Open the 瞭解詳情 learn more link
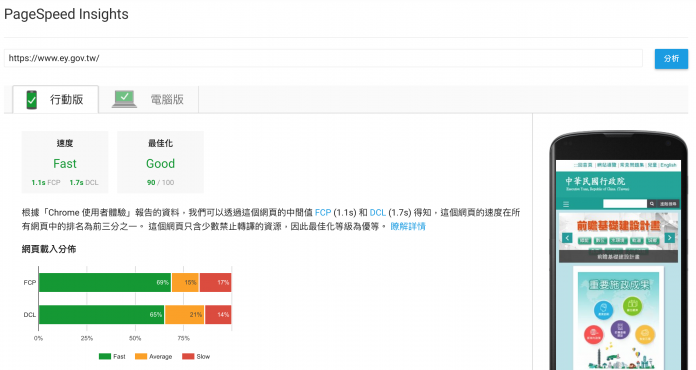Viewport: 696px width, 370px height. pos(408,226)
